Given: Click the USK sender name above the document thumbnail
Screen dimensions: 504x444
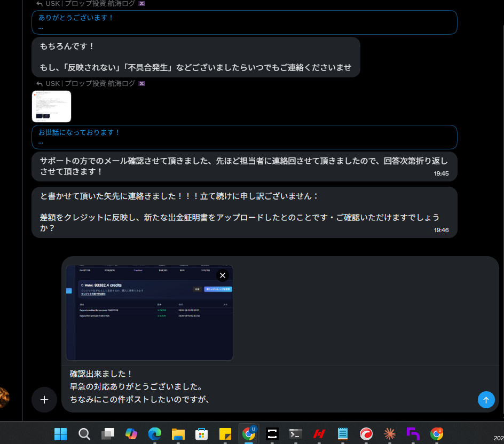Looking at the screenshot, I should (x=90, y=84).
